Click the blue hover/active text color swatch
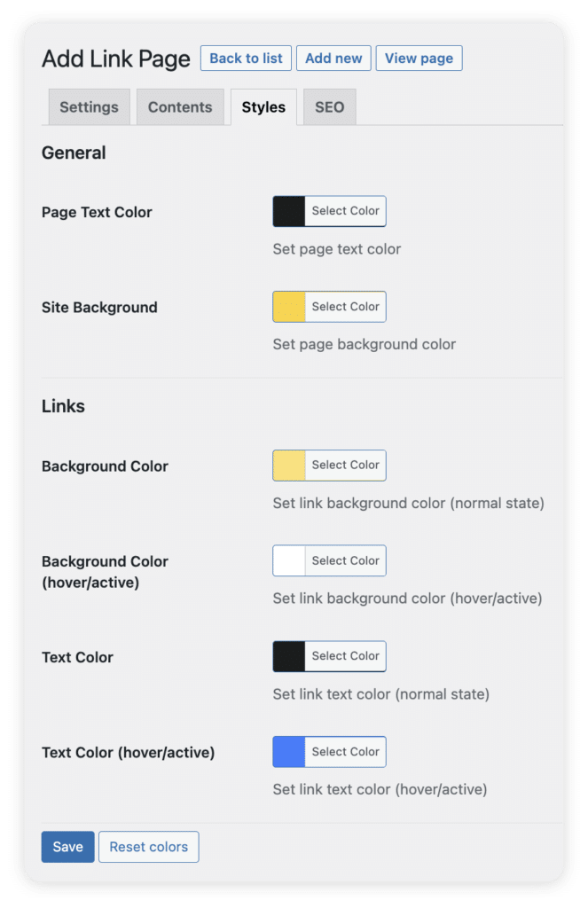 289,752
